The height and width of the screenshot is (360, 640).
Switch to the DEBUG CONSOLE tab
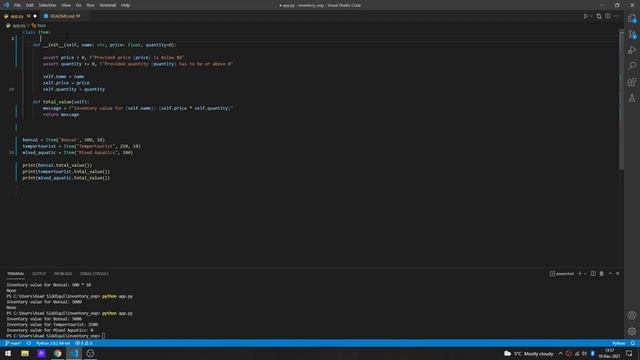(94, 273)
